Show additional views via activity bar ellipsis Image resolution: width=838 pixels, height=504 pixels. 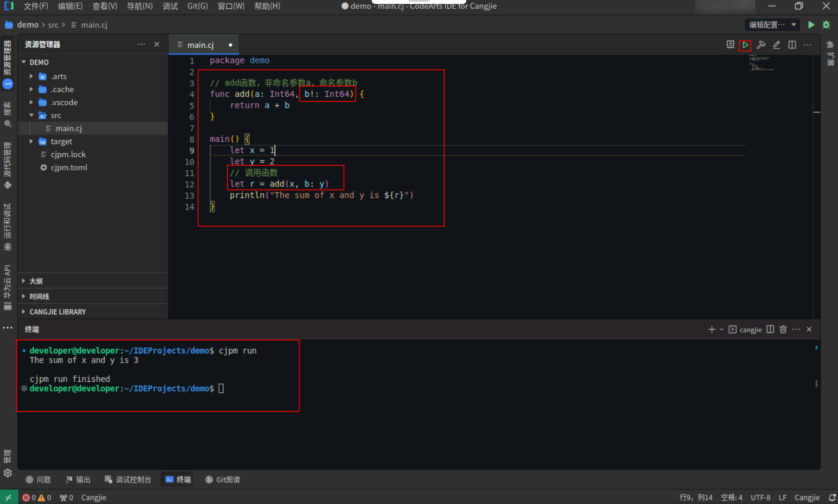pos(7,328)
